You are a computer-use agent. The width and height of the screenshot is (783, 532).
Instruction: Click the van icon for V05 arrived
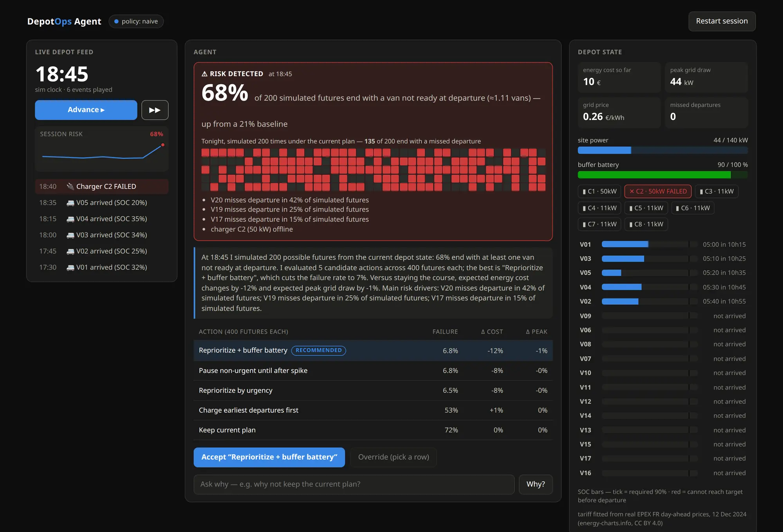click(70, 203)
